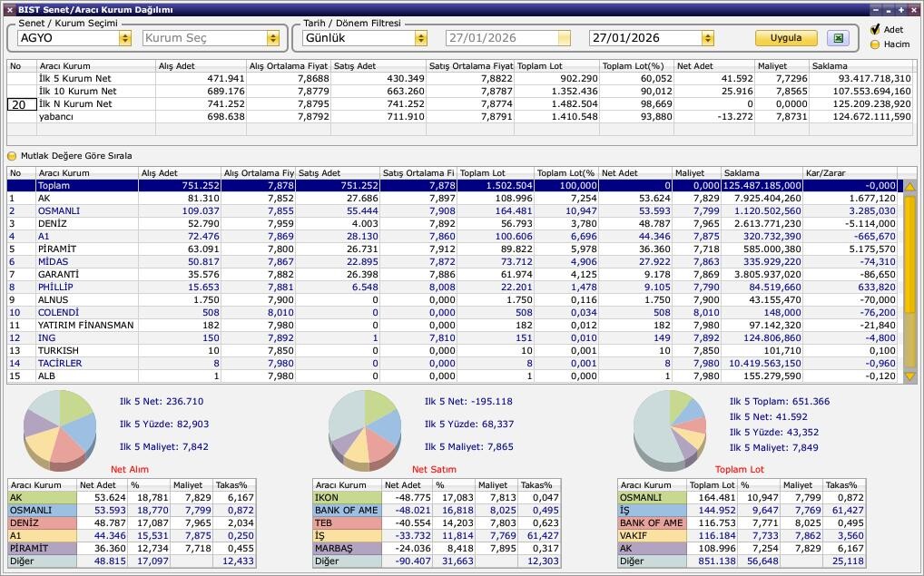This screenshot has height=576, width=924.
Task: Open the start date calendar picker
Action: point(564,38)
